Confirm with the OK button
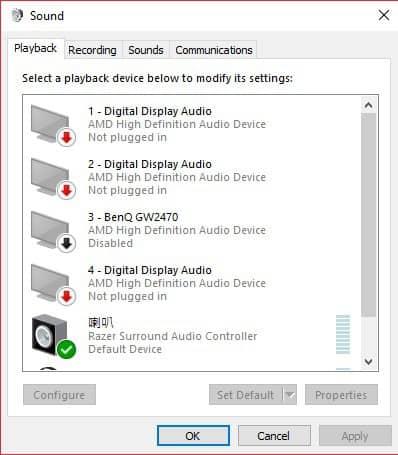This screenshot has height=455, width=398. pyautogui.click(x=193, y=436)
